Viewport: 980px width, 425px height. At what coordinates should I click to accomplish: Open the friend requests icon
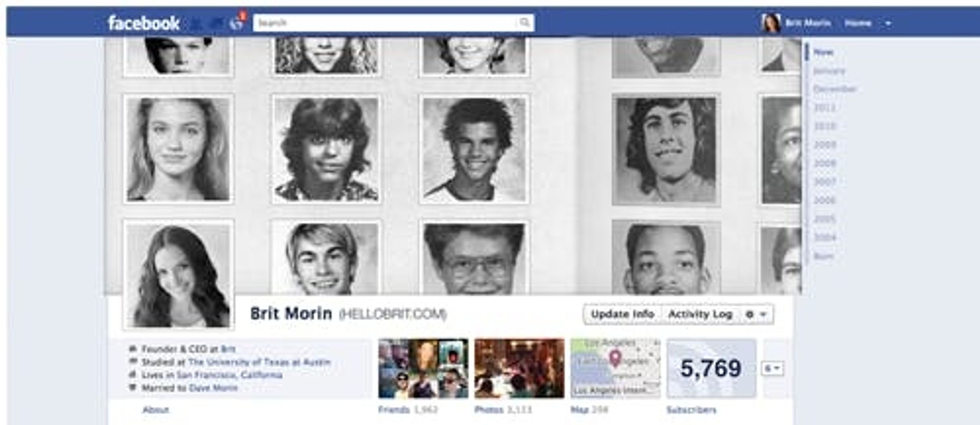click(197, 24)
